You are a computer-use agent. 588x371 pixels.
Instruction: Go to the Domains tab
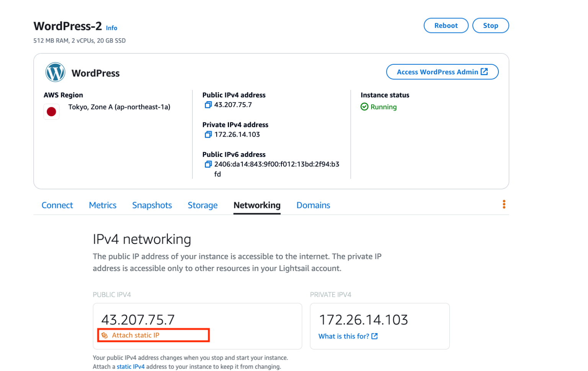(313, 205)
